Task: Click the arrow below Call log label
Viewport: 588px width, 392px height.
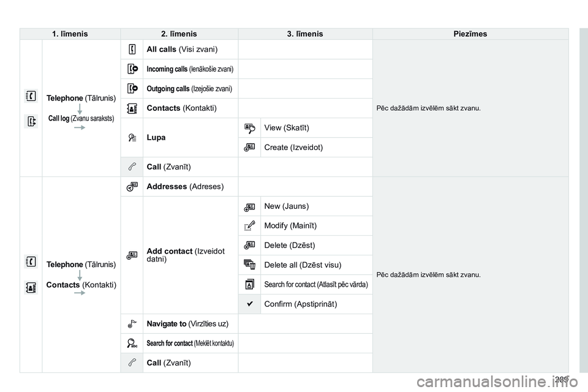Action: pos(80,127)
